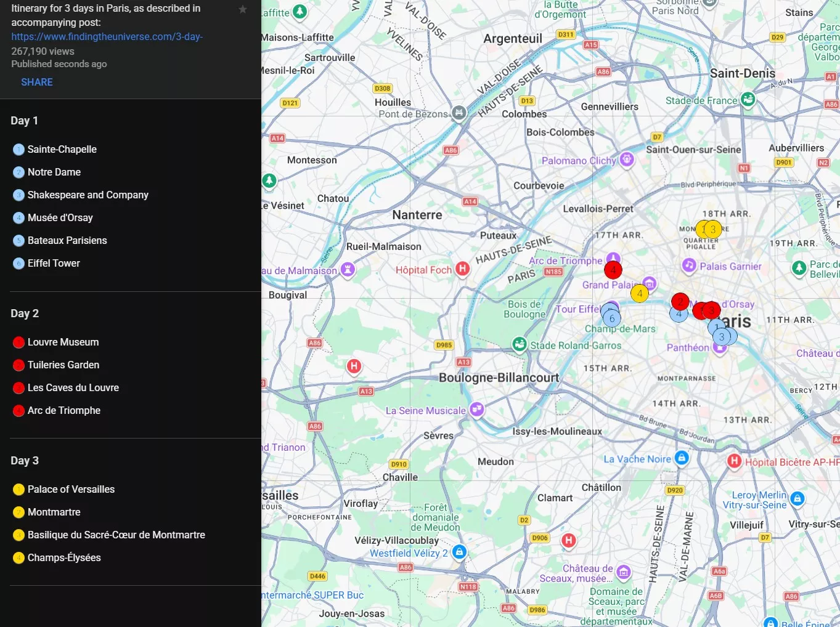Click Château de Sceaux museum icon
The width and height of the screenshot is (840, 627).
coord(624,572)
